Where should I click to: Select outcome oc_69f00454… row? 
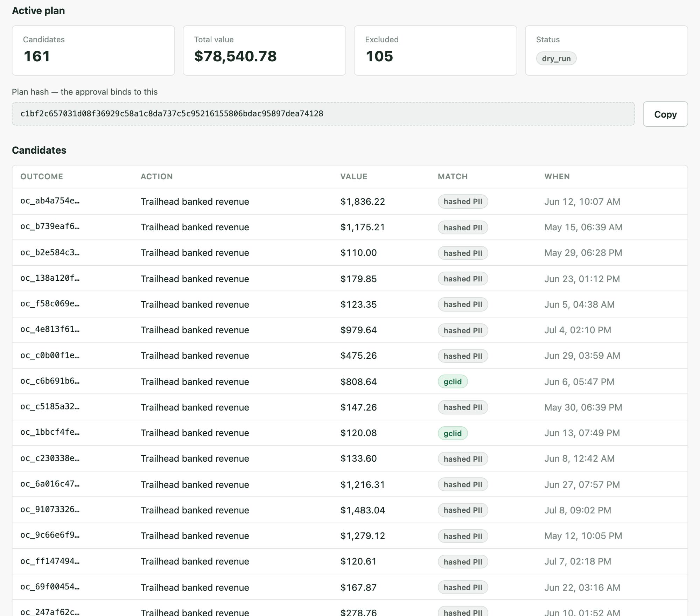350,587
